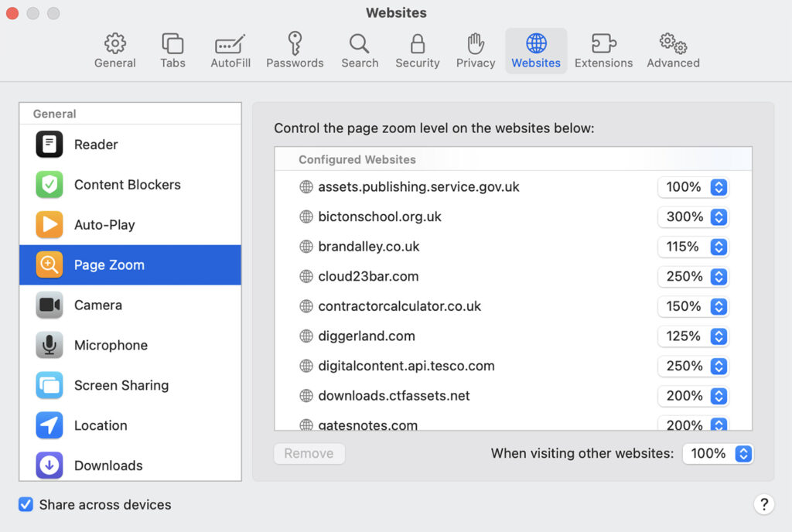The image size is (792, 532).
Task: Select the Security lock icon
Action: click(417, 50)
